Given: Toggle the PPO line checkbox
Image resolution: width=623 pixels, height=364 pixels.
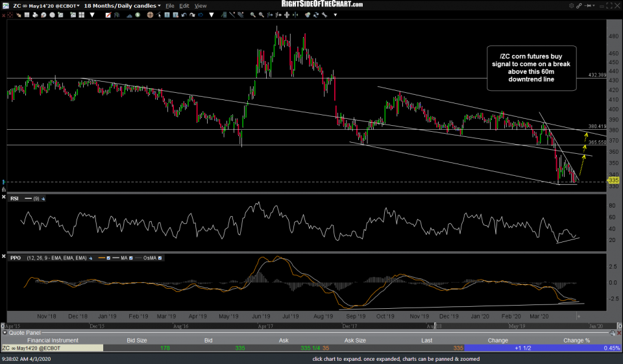Looking at the screenshot, I should click(x=110, y=258).
